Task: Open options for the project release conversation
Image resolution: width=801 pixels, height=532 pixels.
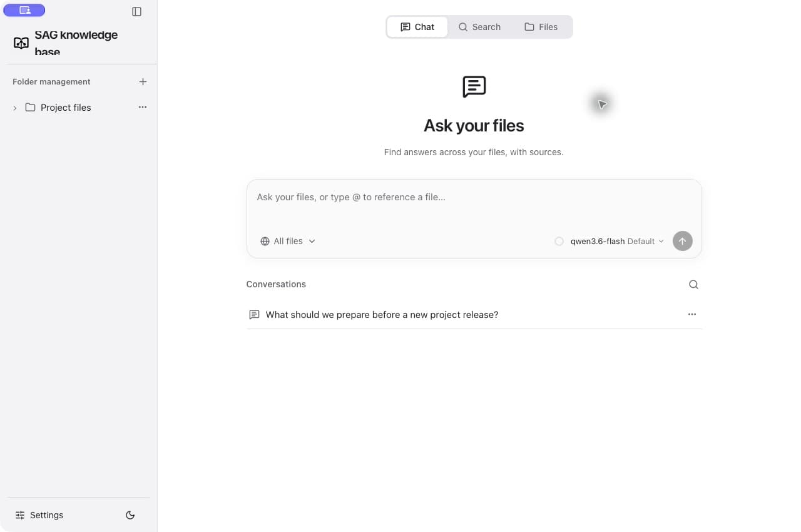Action: 692,314
